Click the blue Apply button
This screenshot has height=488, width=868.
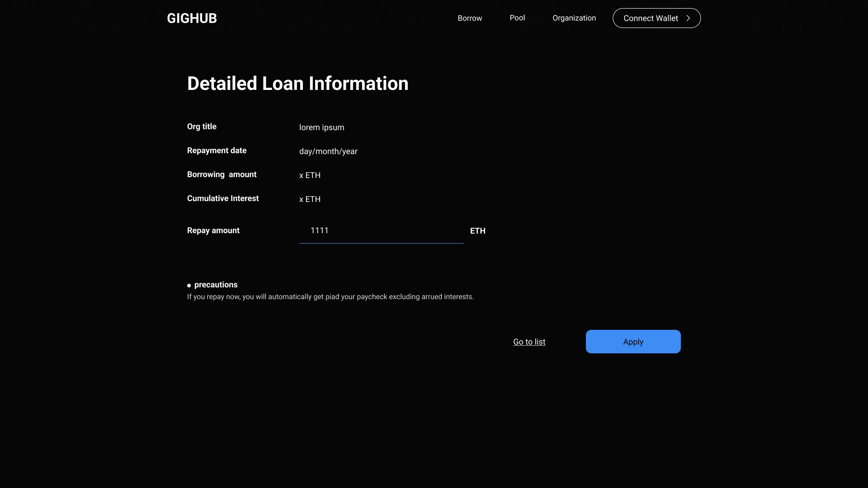(x=633, y=342)
